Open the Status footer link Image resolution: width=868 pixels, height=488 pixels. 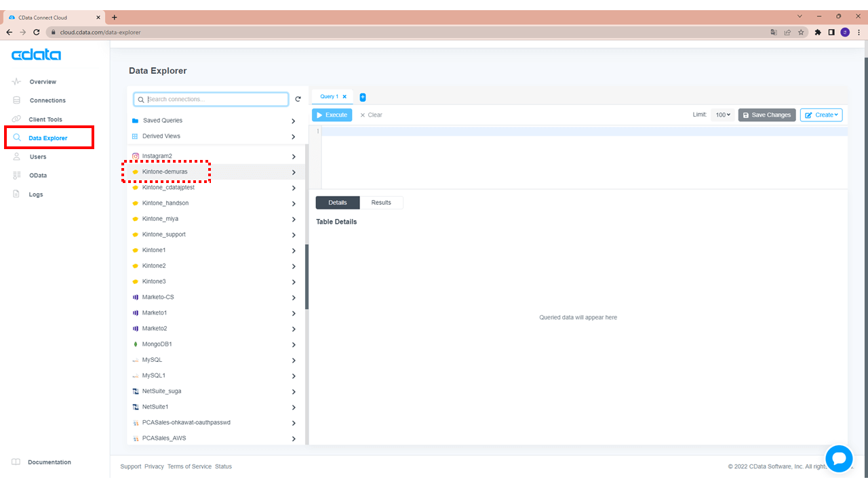point(223,466)
